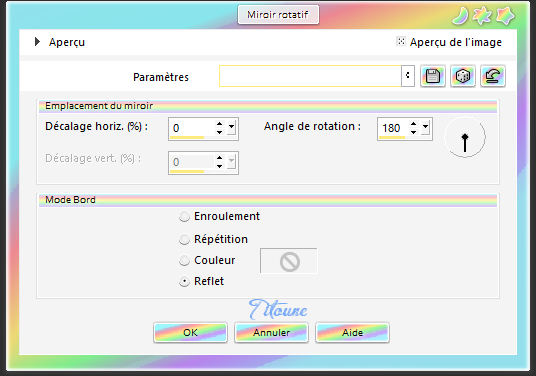The height and width of the screenshot is (376, 536).
Task: Expand the Aperçu preview triangle
Action: coord(37,42)
